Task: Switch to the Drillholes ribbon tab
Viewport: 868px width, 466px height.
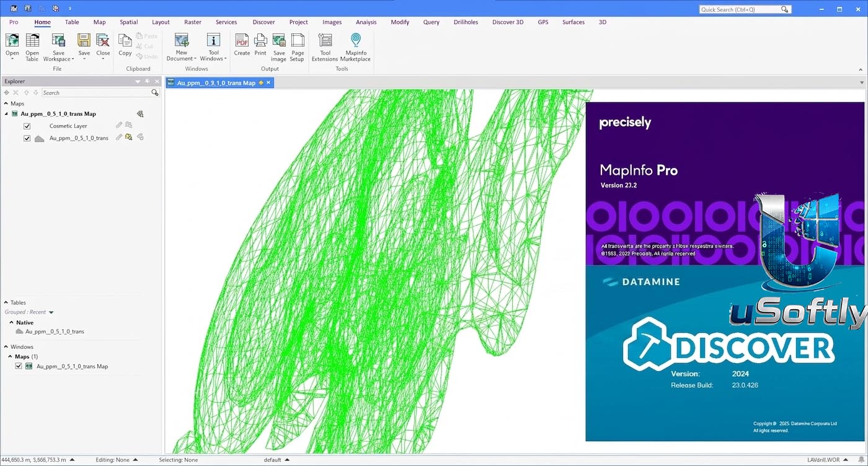Action: pos(465,22)
